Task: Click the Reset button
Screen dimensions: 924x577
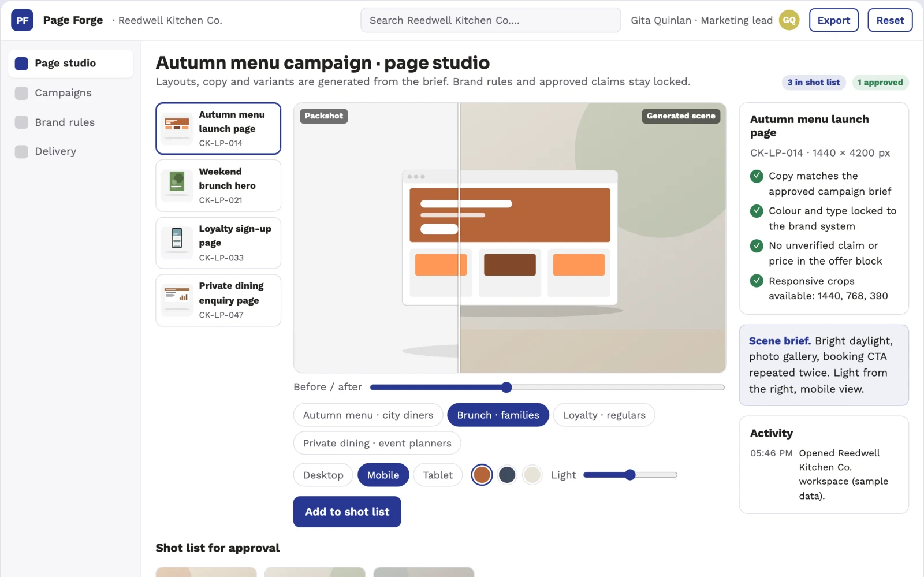Action: (x=890, y=20)
